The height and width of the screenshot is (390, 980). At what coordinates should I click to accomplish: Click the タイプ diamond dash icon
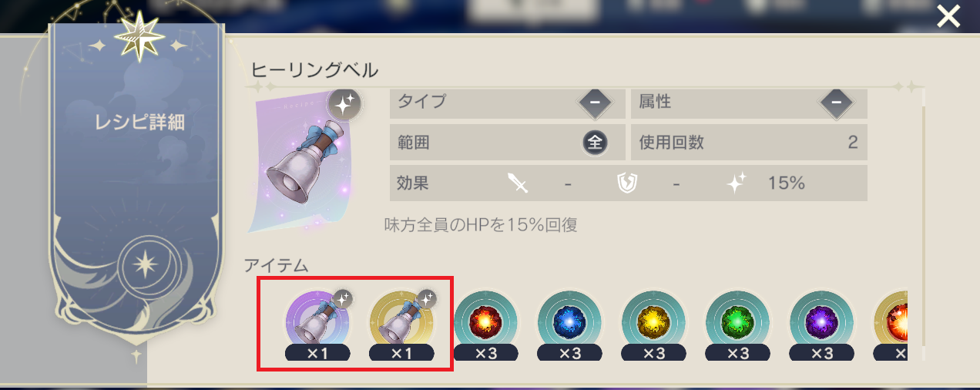596,102
